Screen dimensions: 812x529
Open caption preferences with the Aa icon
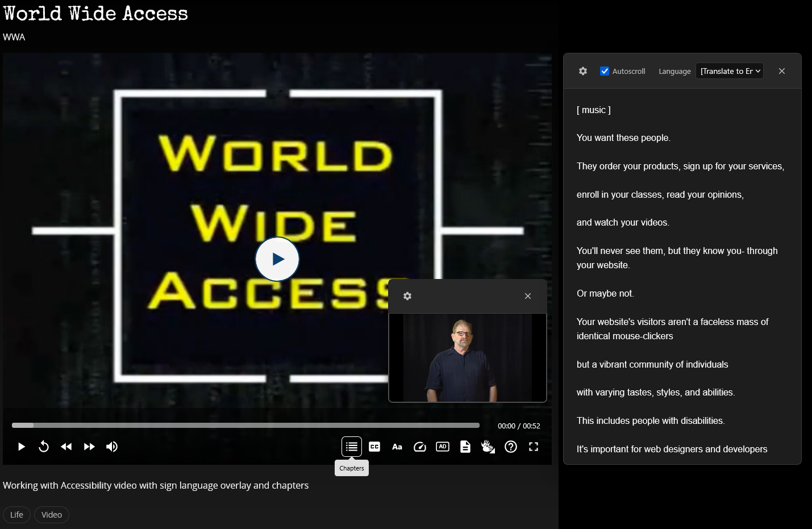(x=397, y=447)
